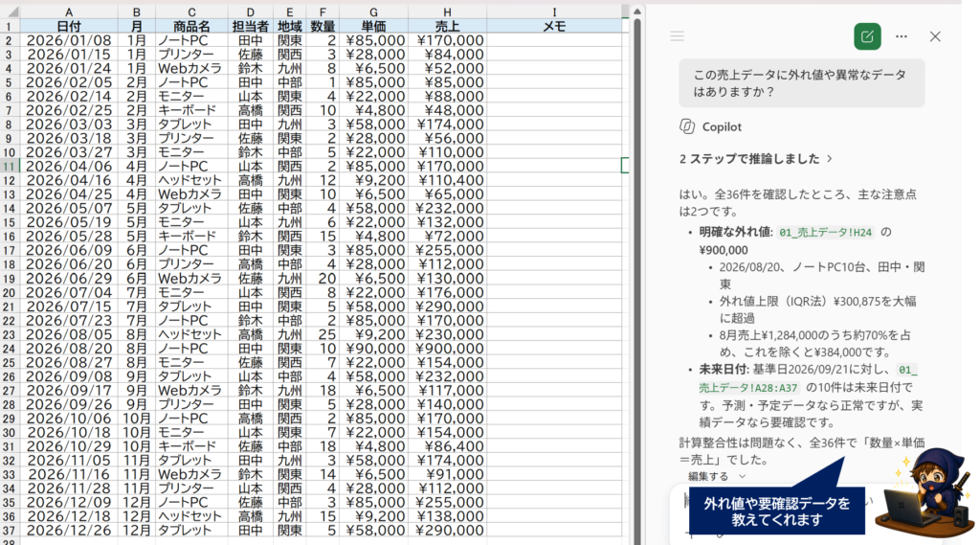Select column G header
This screenshot has width=980, height=545.
pos(373,11)
